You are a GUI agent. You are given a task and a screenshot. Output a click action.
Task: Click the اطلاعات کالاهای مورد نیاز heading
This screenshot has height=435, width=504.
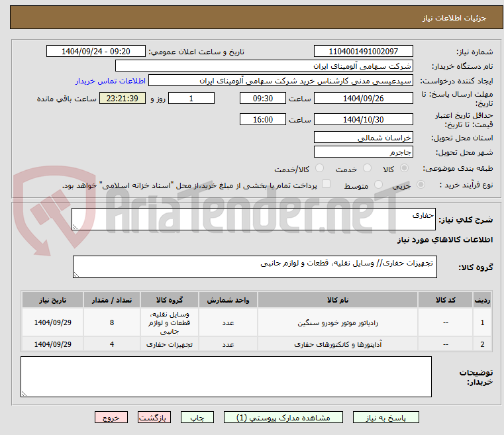click(445, 240)
